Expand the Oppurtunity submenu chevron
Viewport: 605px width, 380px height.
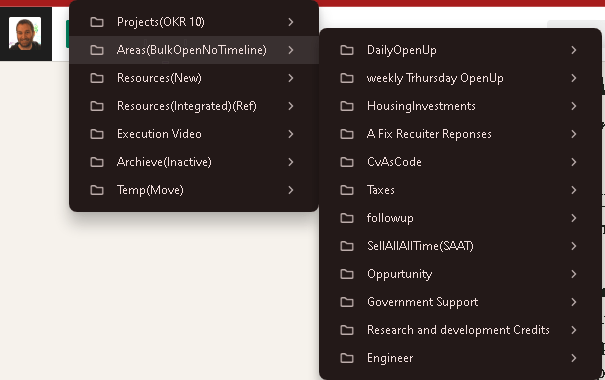click(x=574, y=274)
